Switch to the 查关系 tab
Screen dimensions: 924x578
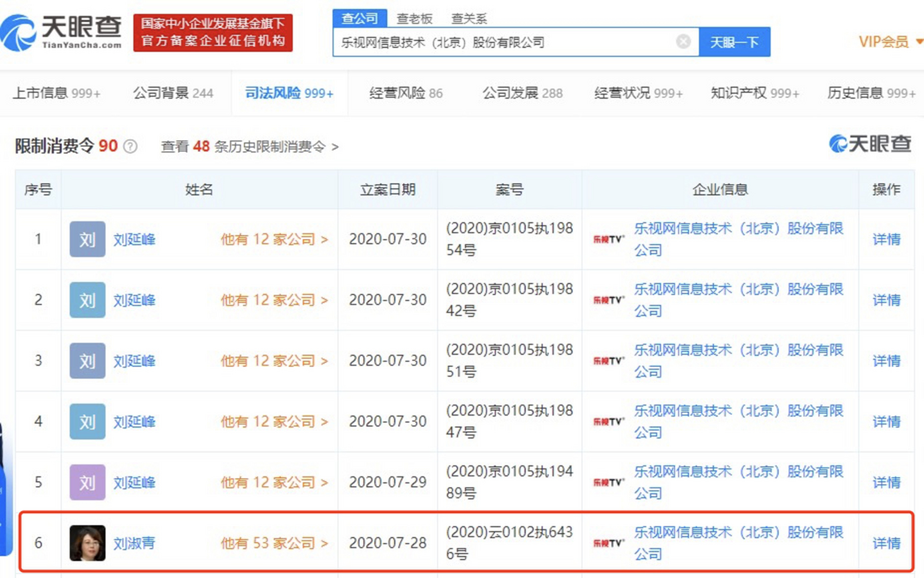click(x=468, y=18)
